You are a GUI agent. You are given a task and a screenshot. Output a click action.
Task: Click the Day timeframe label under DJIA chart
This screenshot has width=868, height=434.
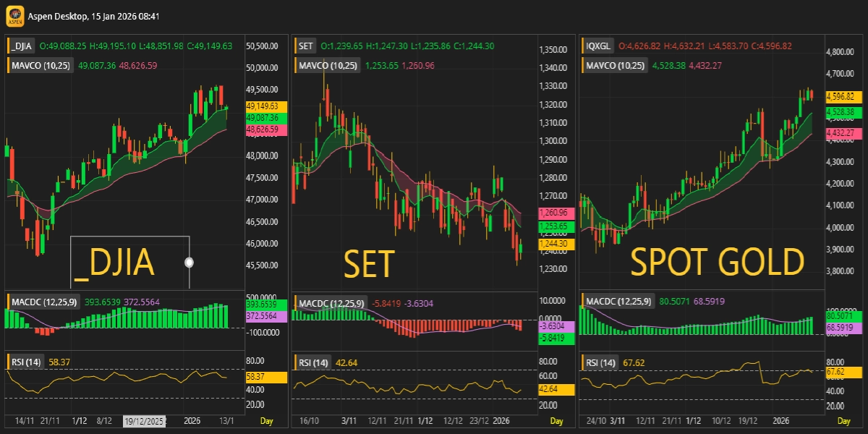(x=267, y=420)
